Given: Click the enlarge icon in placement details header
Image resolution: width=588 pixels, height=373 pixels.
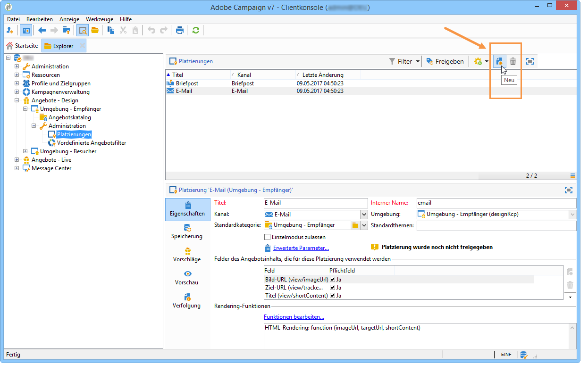Looking at the screenshot, I should (569, 190).
